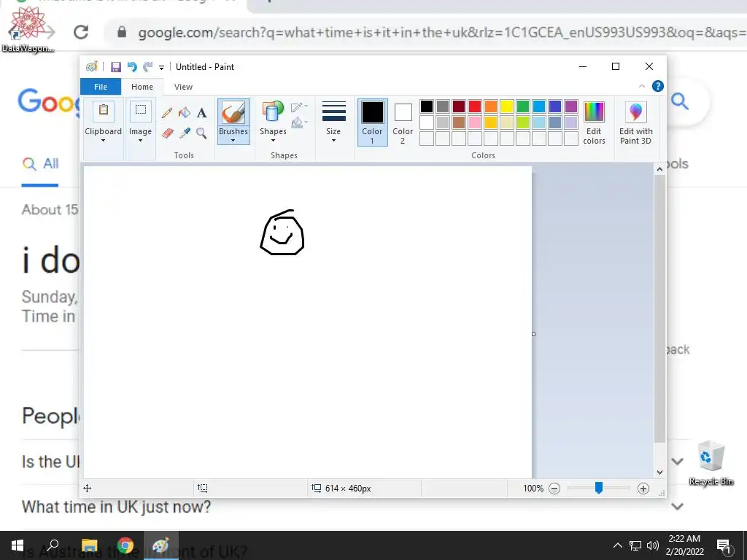Select the Text tool (A)
The width and height of the screenshot is (747, 560).
pos(201,113)
